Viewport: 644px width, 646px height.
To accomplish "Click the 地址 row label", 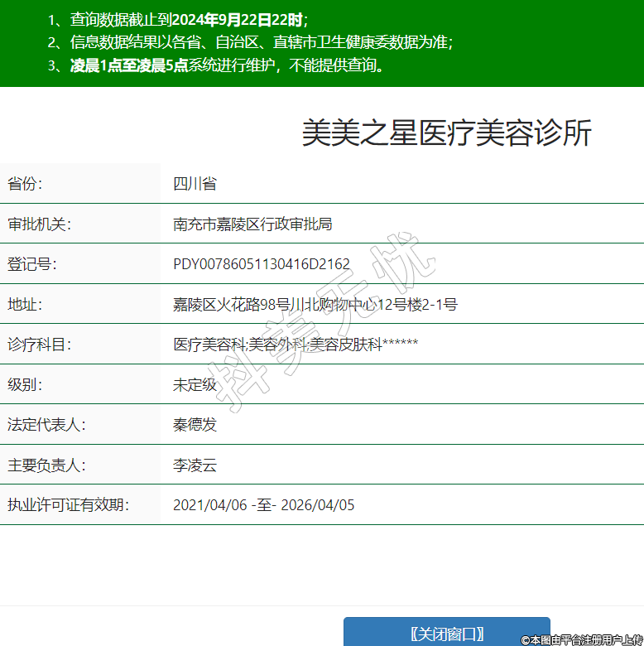I will [x=25, y=304].
